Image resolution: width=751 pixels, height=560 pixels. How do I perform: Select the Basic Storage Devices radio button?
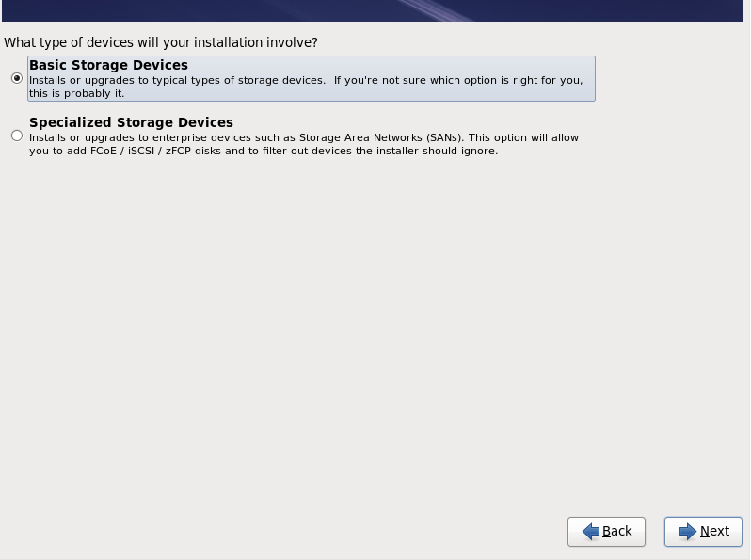[x=17, y=78]
